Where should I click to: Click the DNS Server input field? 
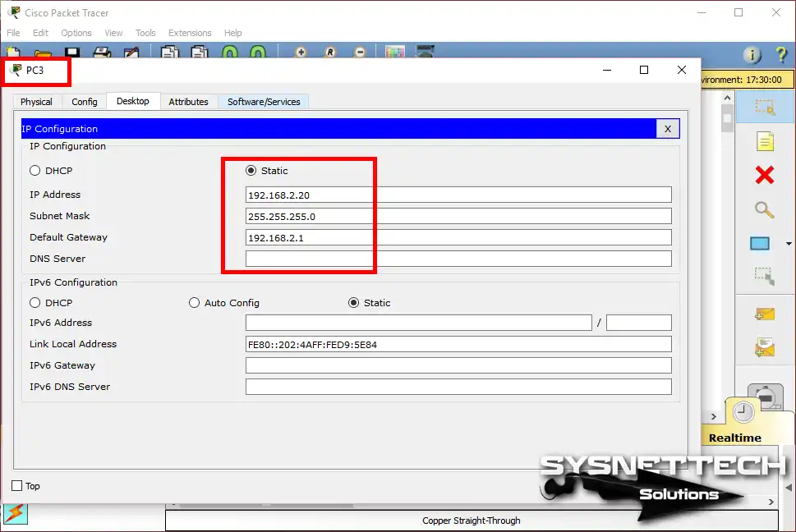[458, 259]
